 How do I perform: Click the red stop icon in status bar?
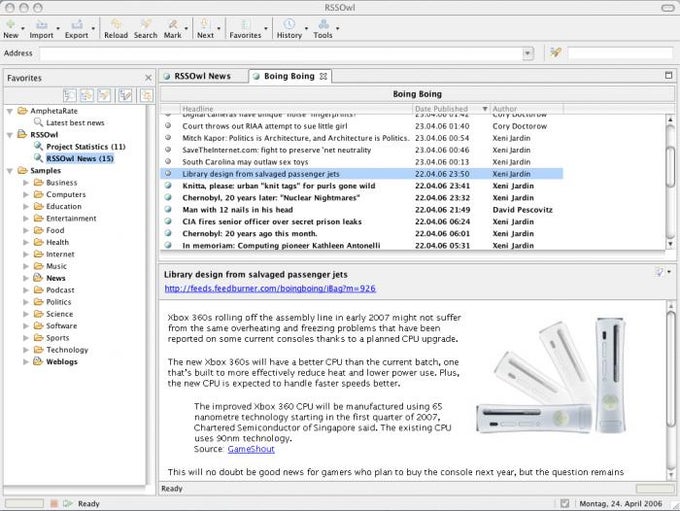click(54, 503)
